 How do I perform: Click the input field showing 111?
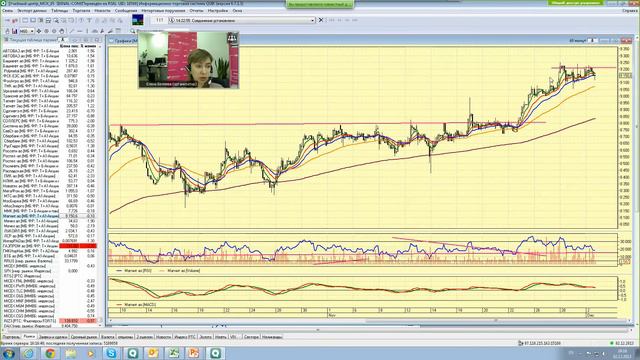tap(160, 20)
